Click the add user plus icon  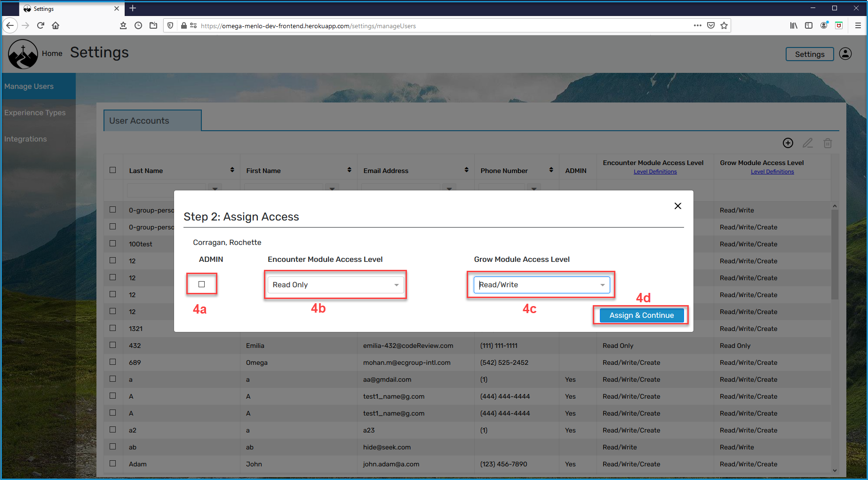pyautogui.click(x=788, y=143)
